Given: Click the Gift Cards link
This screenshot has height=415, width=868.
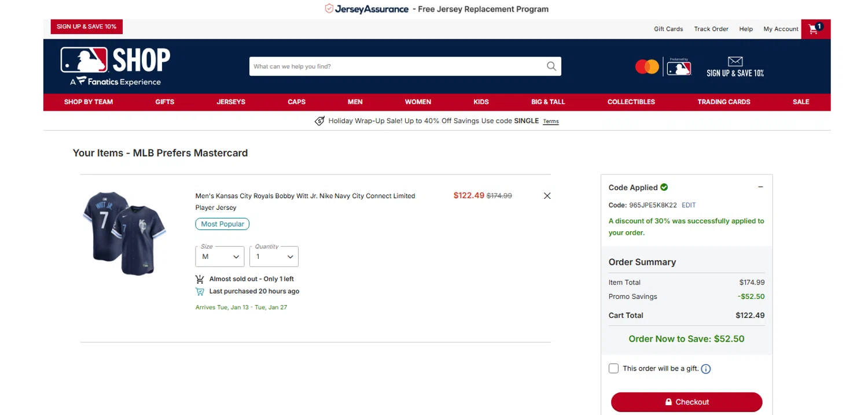Looking at the screenshot, I should pyautogui.click(x=668, y=29).
